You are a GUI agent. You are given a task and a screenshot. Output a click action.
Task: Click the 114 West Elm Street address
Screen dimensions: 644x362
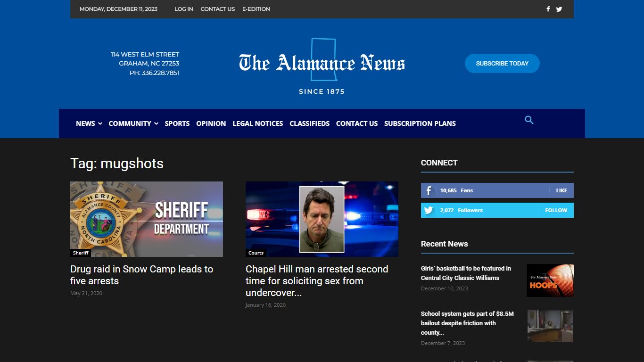click(145, 55)
